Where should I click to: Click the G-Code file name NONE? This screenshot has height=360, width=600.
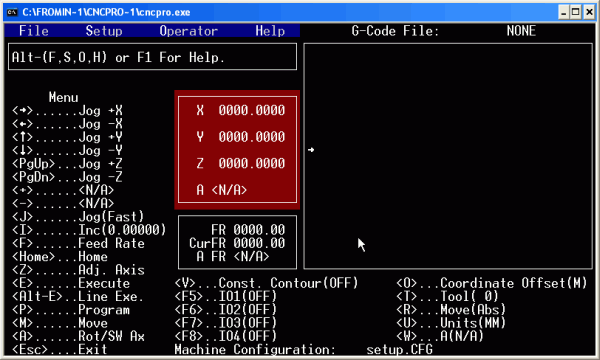point(521,31)
